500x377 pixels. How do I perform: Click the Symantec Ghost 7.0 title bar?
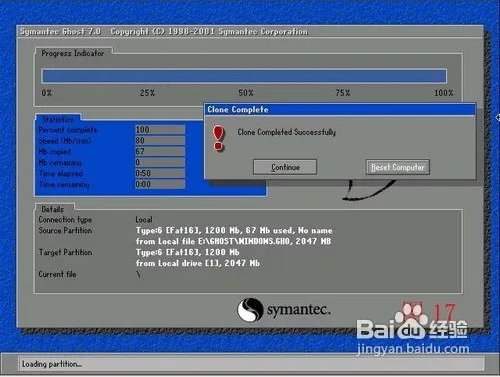[x=250, y=32]
